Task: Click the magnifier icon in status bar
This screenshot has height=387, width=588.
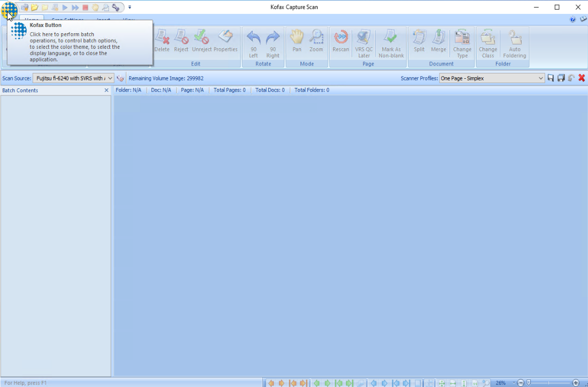Action: pos(486,383)
